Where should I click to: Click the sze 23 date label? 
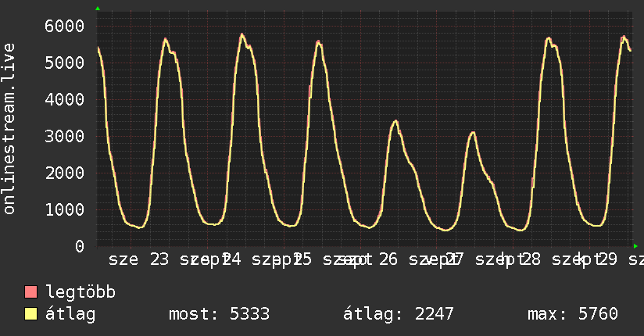(139, 259)
